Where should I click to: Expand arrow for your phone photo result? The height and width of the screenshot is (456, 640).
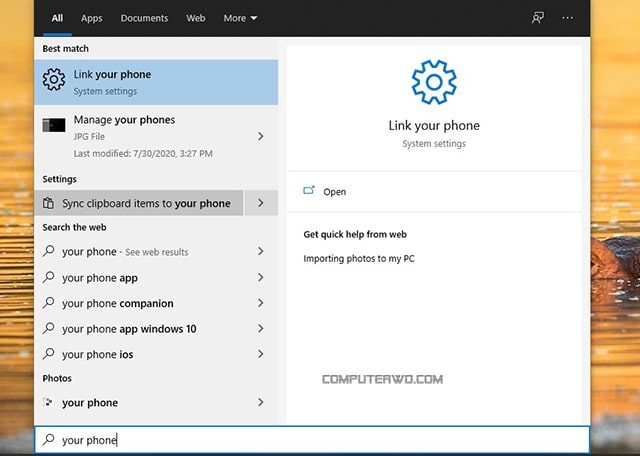(260, 403)
